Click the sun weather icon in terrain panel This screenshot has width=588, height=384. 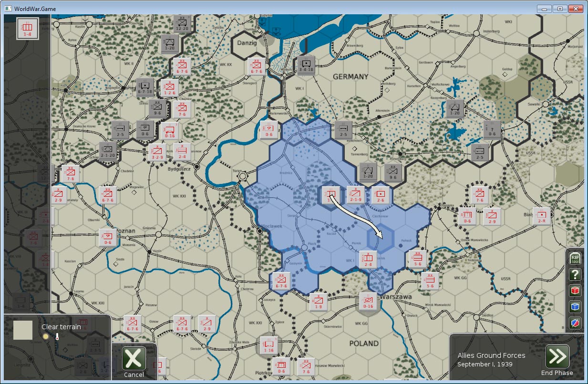pyautogui.click(x=46, y=336)
